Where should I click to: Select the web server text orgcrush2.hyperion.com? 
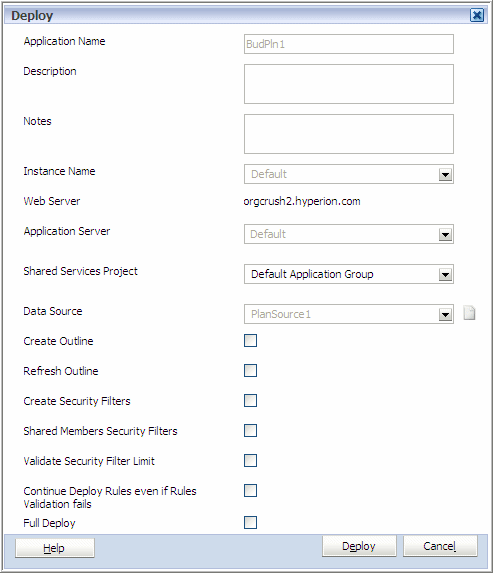[302, 201]
